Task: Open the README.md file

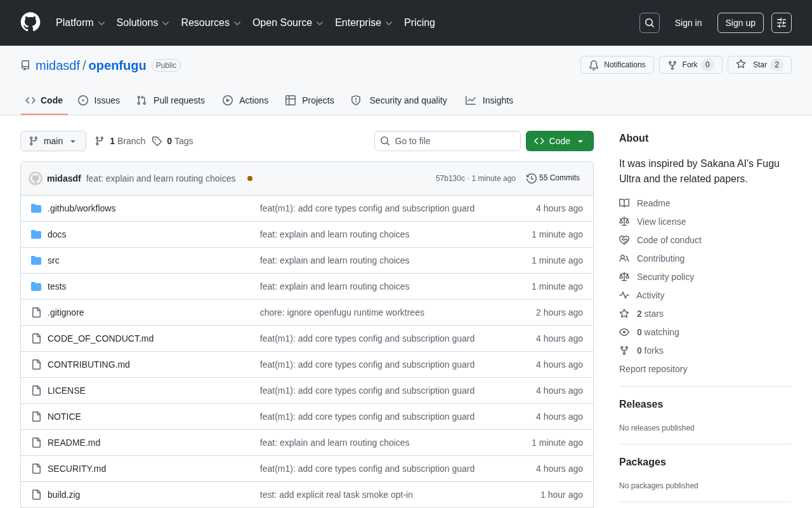Action: [x=74, y=443]
